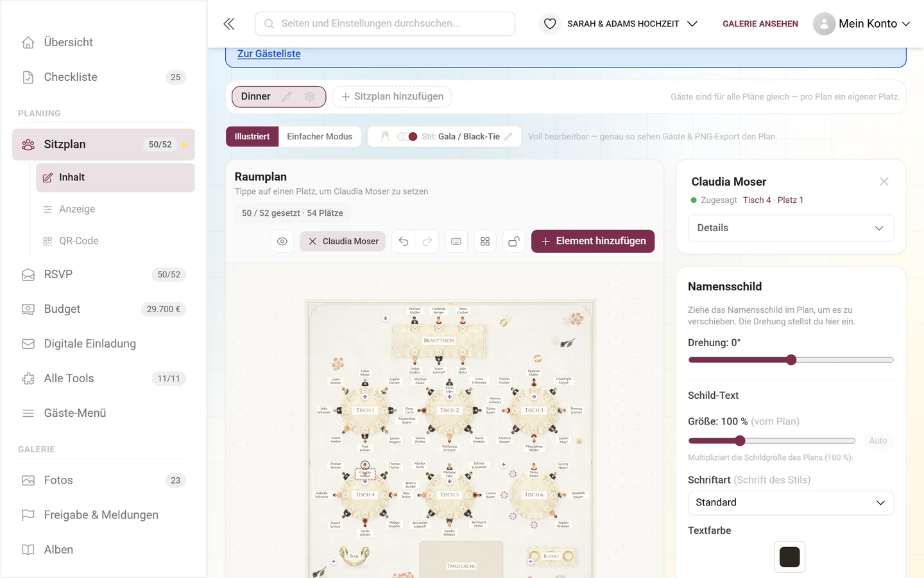Click the padlock icon in Raumplan toolbar
Viewport: 924px width, 578px height.
(514, 241)
